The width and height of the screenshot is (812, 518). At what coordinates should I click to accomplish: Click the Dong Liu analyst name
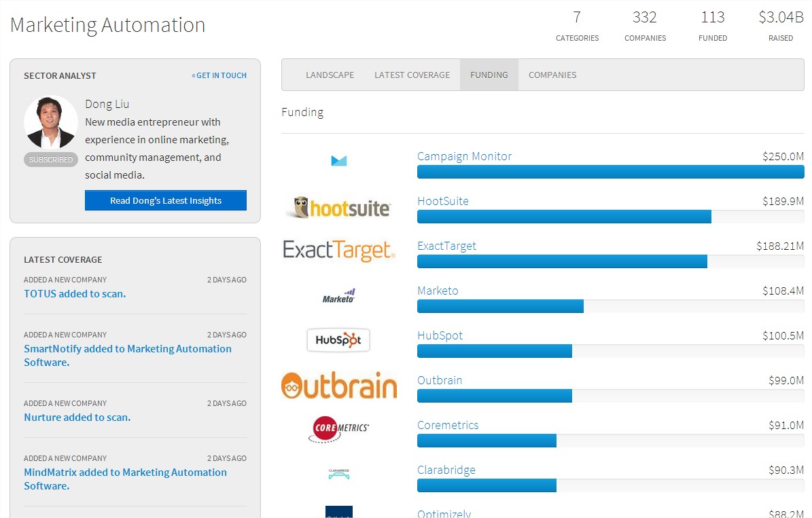(x=107, y=104)
